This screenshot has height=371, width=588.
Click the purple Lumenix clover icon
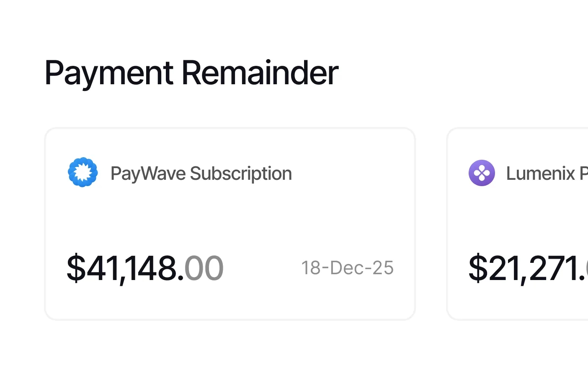click(x=482, y=173)
